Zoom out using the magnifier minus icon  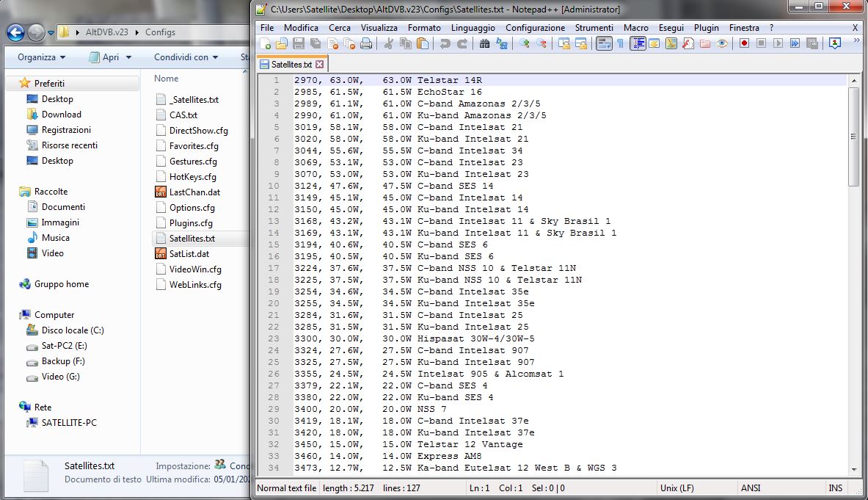[x=541, y=44]
